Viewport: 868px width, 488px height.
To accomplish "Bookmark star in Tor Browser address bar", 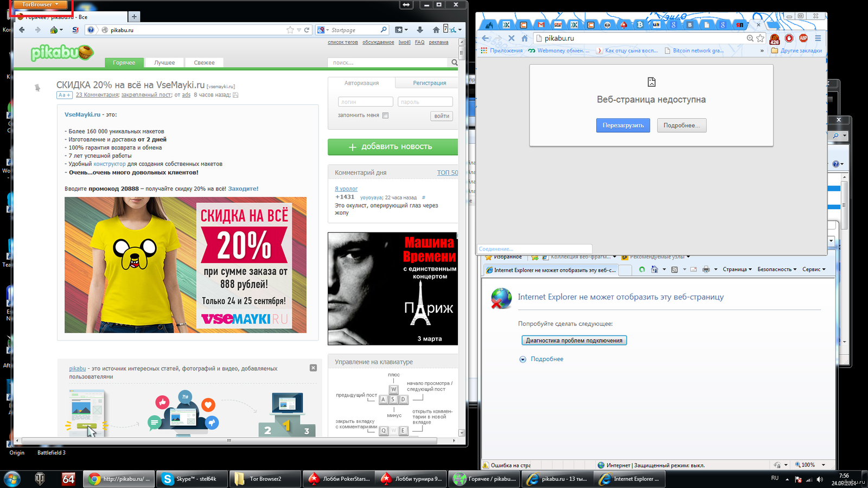I will point(290,30).
